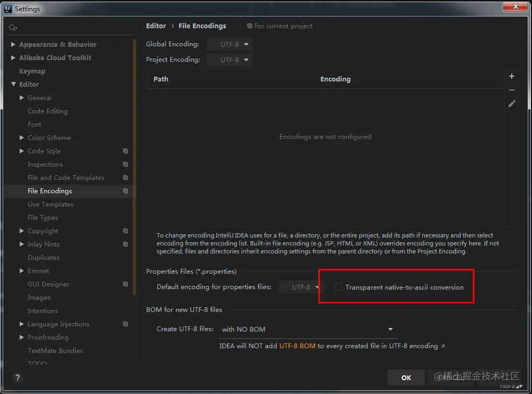
Task: Open File Types settings
Action: click(x=43, y=217)
